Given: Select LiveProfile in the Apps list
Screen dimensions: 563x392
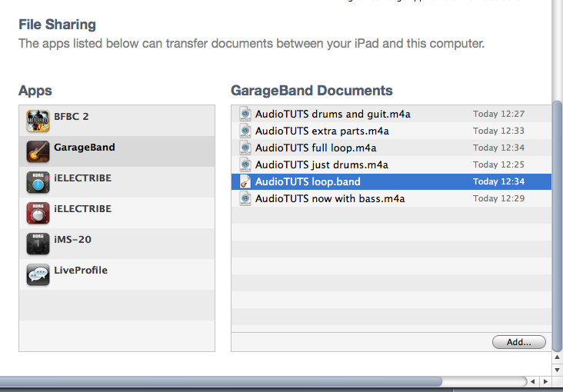Looking at the screenshot, I should (x=117, y=274).
